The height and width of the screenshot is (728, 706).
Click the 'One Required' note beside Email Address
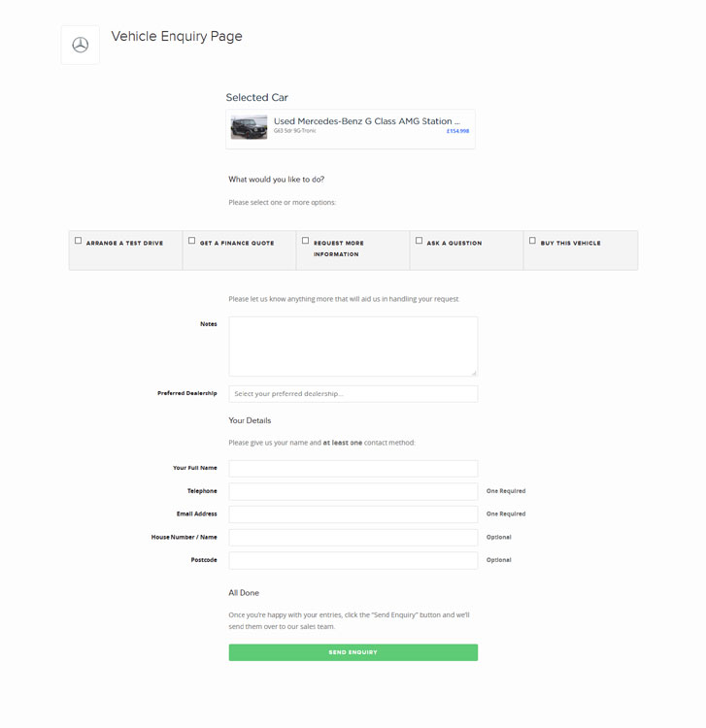coord(506,513)
